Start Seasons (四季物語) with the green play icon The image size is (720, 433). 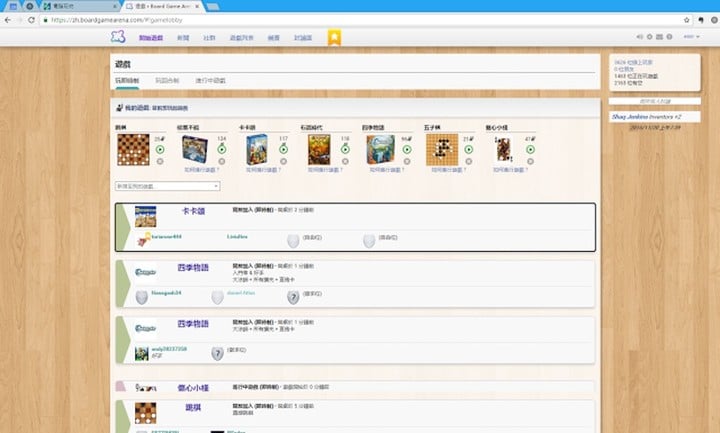point(407,149)
